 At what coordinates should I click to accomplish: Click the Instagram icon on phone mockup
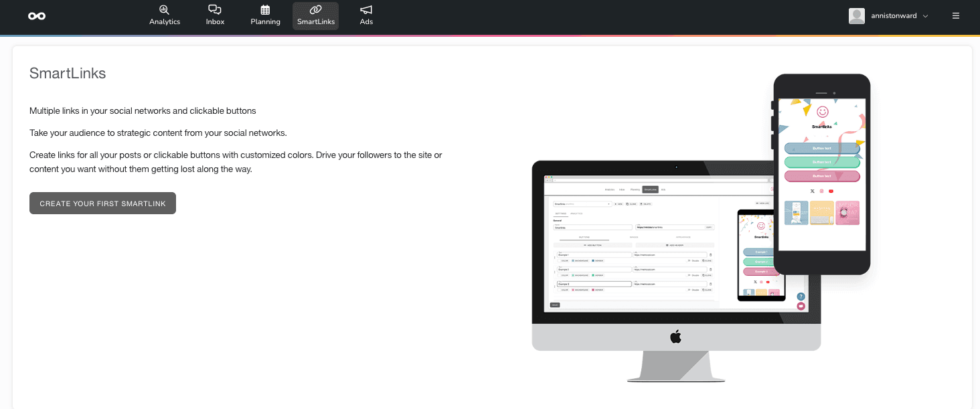tap(821, 191)
